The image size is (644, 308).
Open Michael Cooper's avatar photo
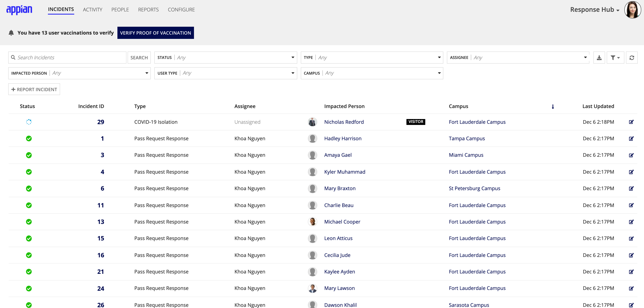[x=312, y=222]
